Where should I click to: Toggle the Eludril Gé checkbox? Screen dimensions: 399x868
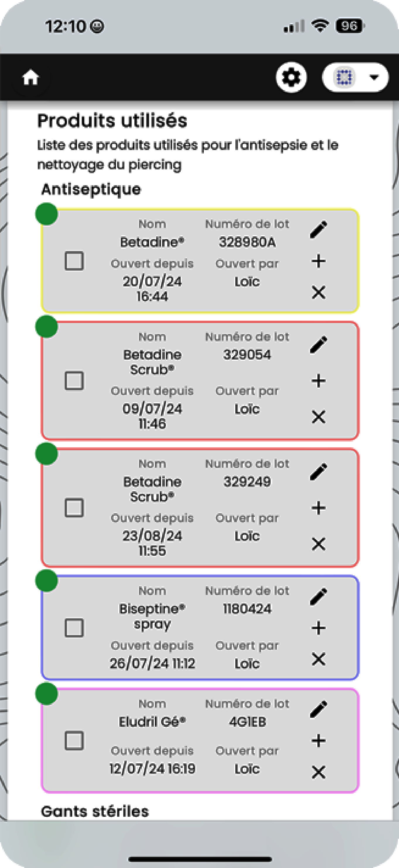click(74, 740)
